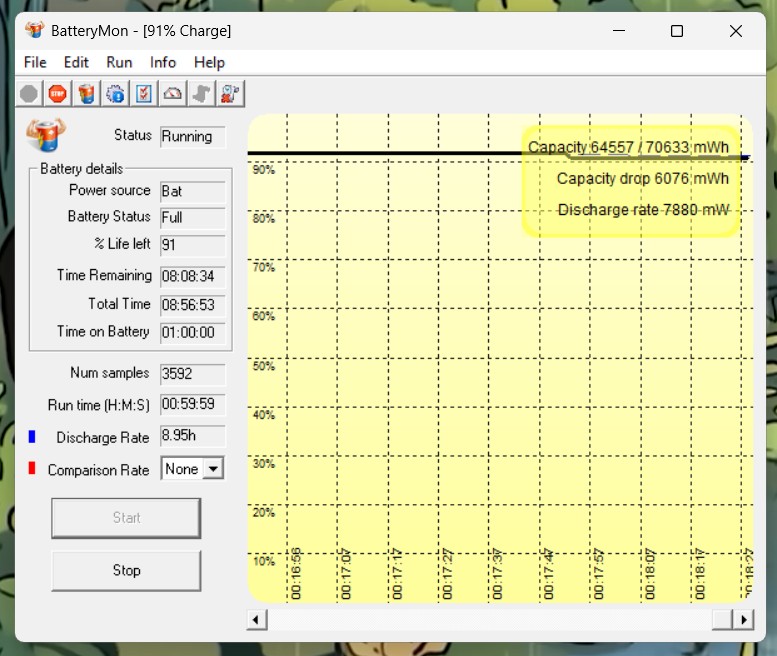
Task: Click the 00:16:56 time label on graph
Action: [x=296, y=574]
